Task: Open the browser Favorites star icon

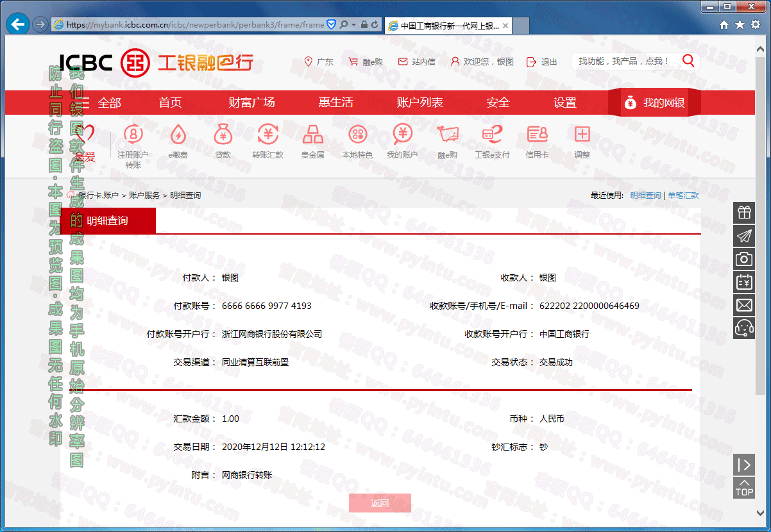Action: point(740,24)
